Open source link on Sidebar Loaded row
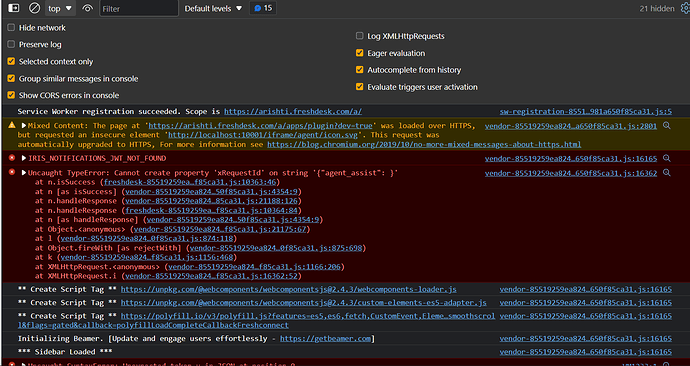 tap(586, 352)
